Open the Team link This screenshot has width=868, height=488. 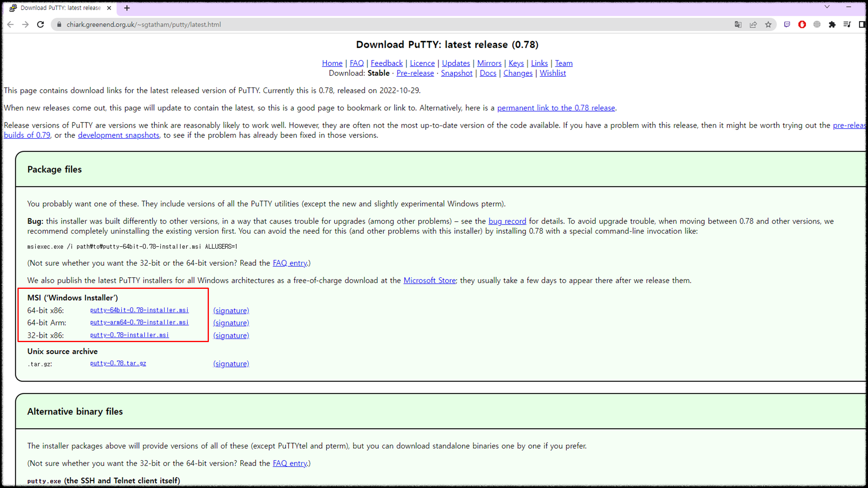tap(564, 63)
